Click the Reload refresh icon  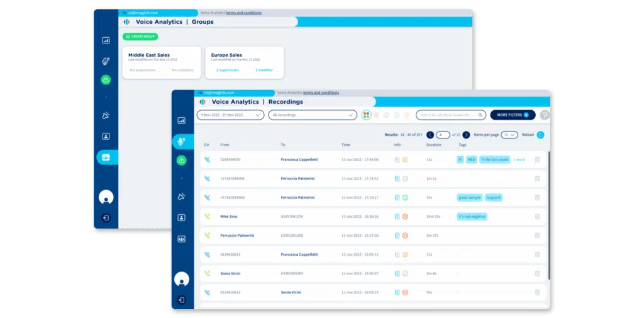click(x=540, y=135)
